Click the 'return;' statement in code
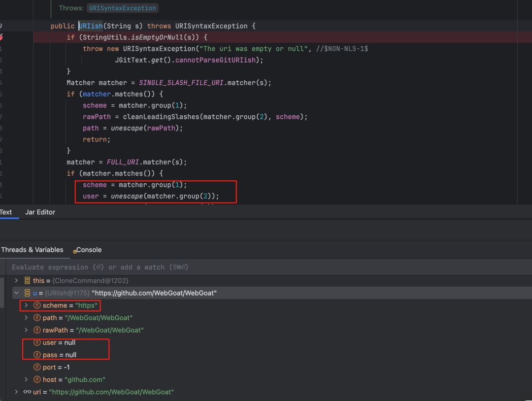 click(97, 139)
